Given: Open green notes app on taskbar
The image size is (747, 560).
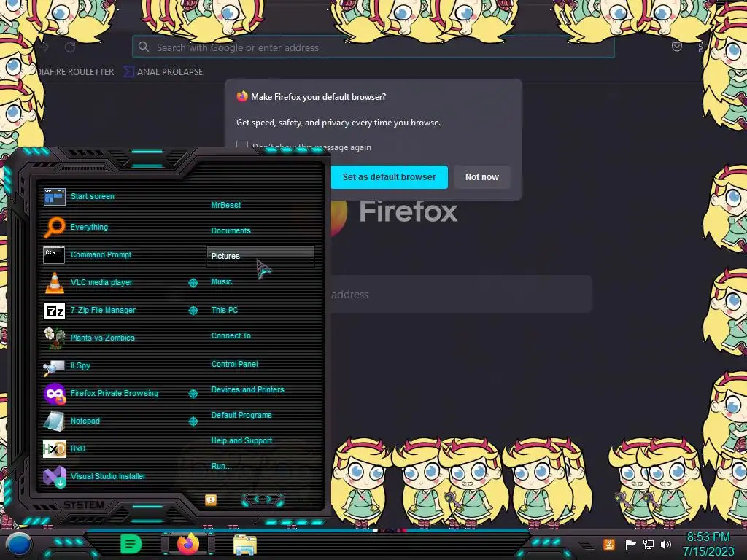Looking at the screenshot, I should (x=131, y=544).
